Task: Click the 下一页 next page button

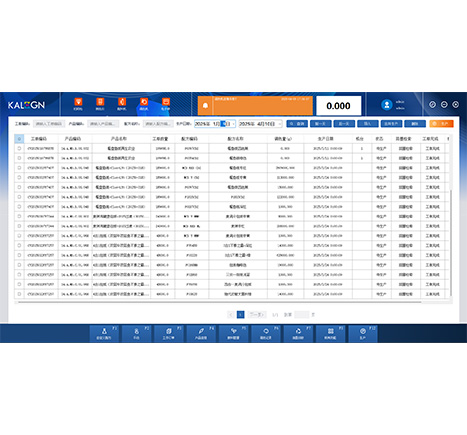Action: (x=256, y=314)
